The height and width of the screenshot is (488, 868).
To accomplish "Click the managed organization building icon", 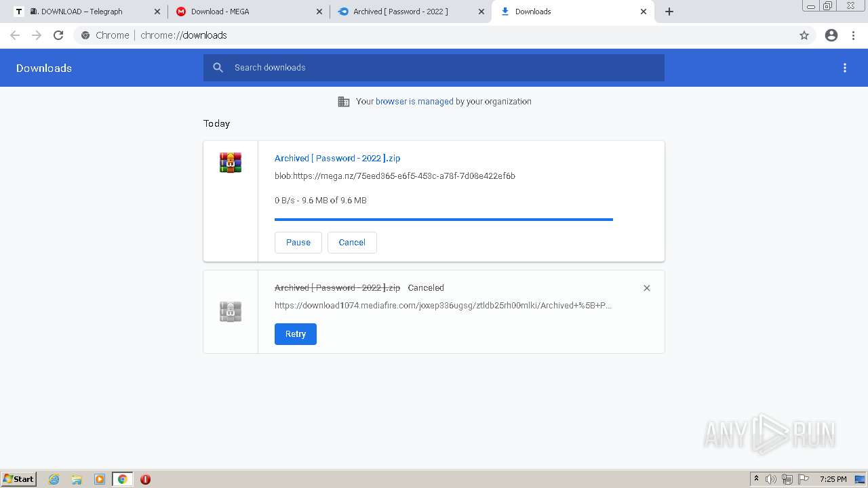I will [x=344, y=102].
